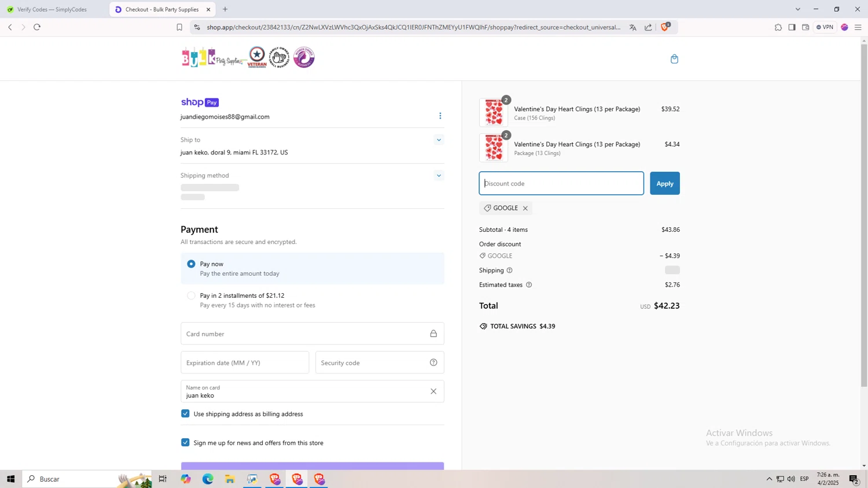The height and width of the screenshot is (488, 868).
Task: Click the Shop Pay logo
Action: pos(200,102)
